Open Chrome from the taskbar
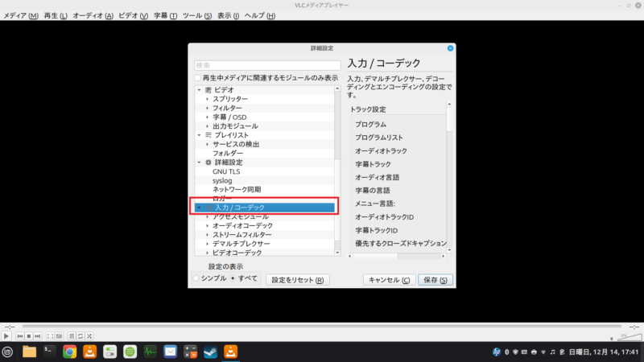Viewport: 644px width, 362px height. [x=70, y=352]
